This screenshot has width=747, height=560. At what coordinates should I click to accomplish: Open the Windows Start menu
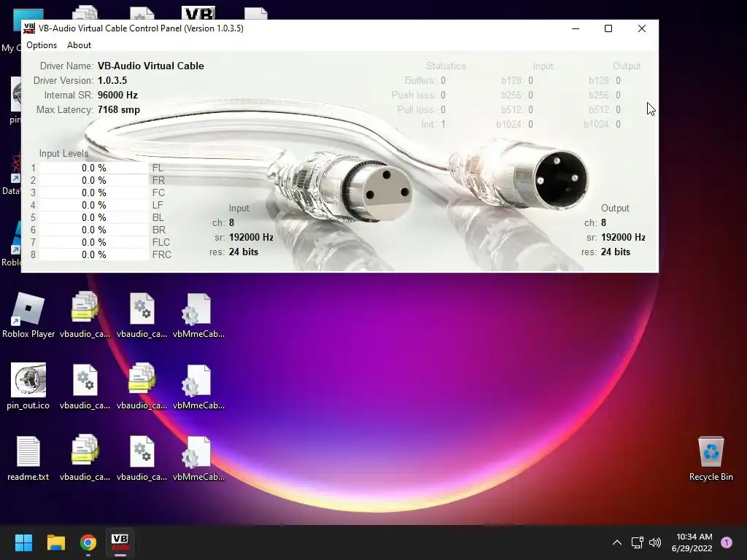(23, 542)
